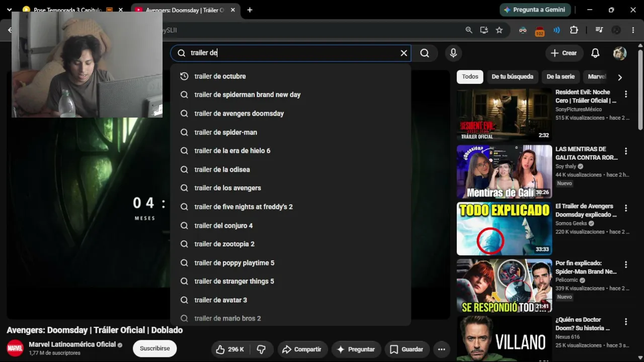Screen dimensions: 644x362
Task: Choose suggestion 'trailer del conjuro 4'
Action: [x=291, y=226]
